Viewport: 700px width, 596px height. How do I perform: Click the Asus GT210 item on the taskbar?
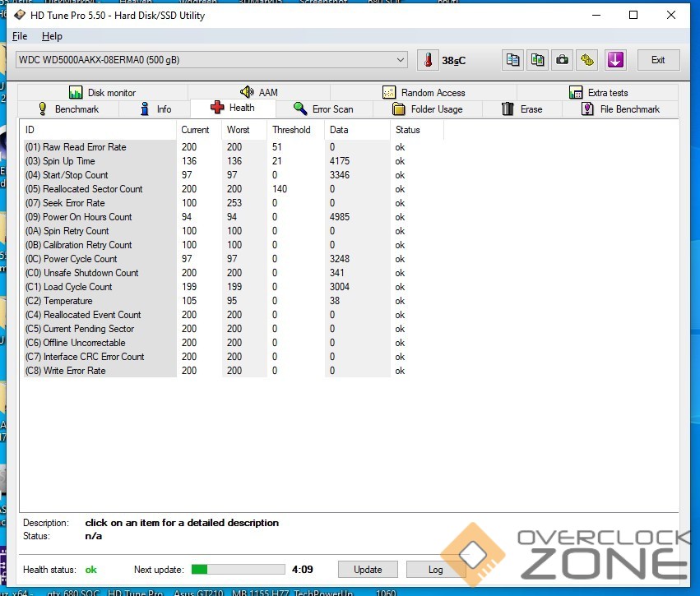tap(198, 592)
